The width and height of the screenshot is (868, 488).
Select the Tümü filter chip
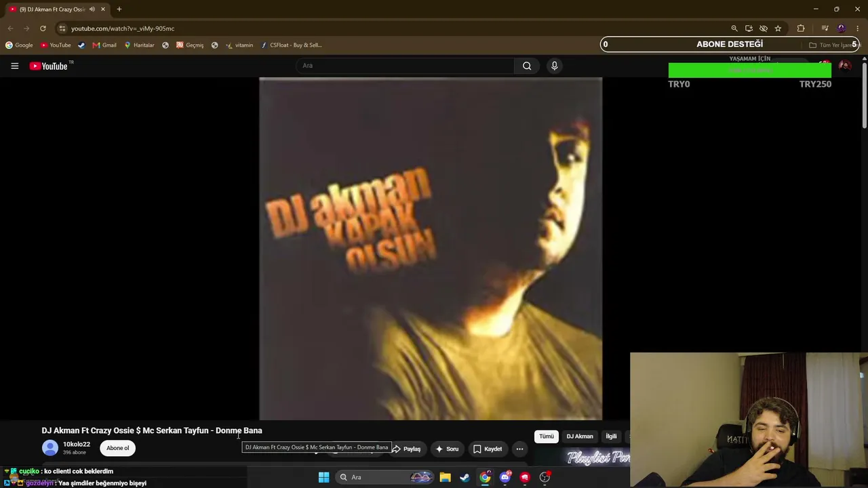(x=547, y=436)
